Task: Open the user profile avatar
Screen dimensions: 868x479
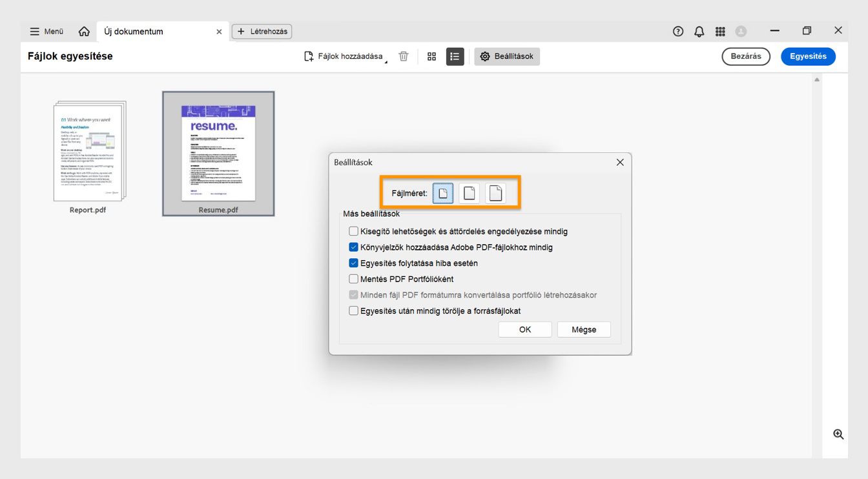Action: click(741, 31)
